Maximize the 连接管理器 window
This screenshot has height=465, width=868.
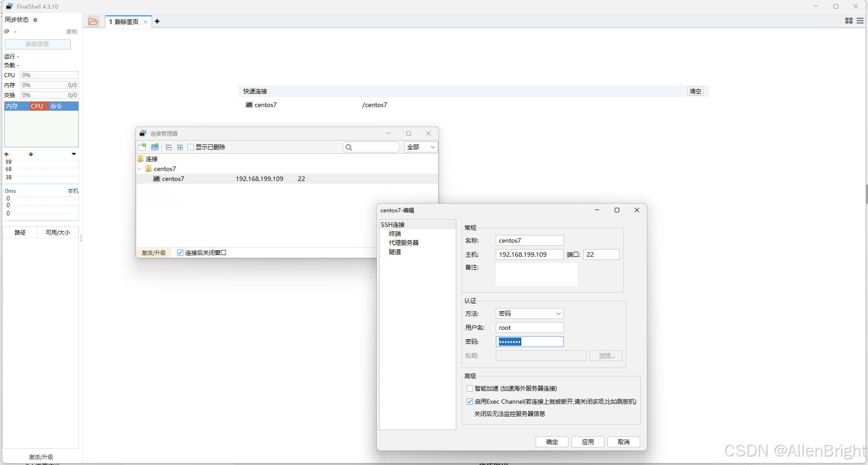409,133
